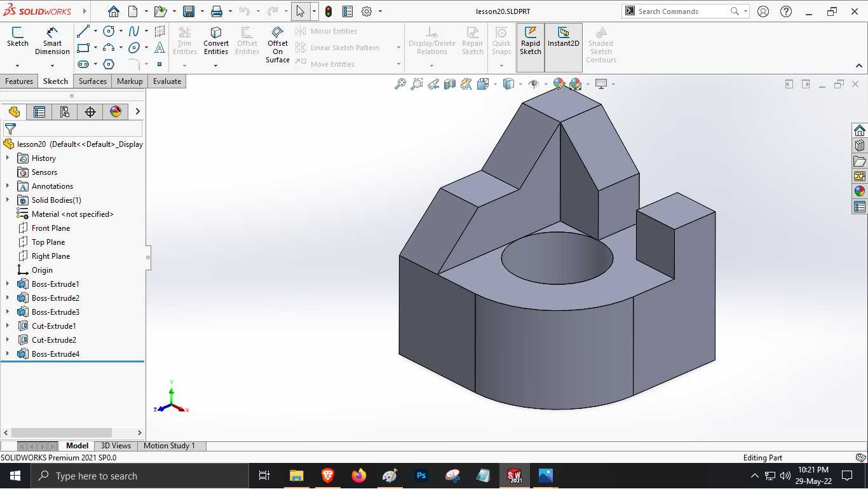This screenshot has width=868, height=496.
Task: Expand the FeatureManager tabs chevron
Action: click(137, 112)
